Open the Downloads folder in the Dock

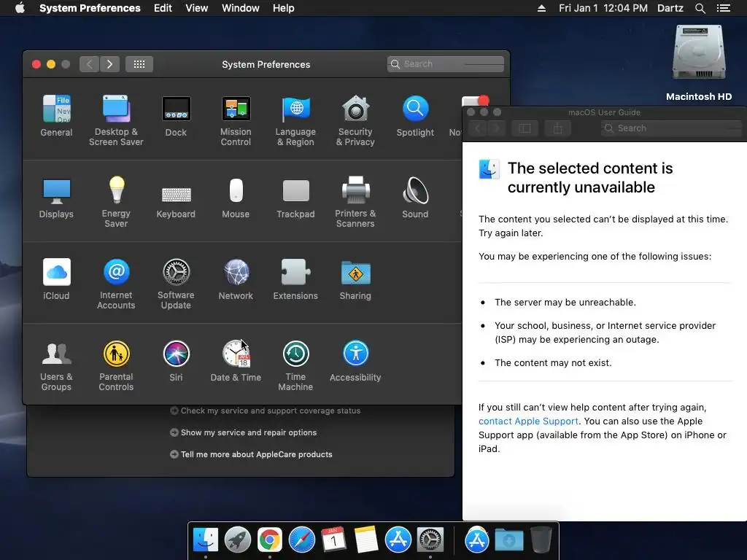508,540
